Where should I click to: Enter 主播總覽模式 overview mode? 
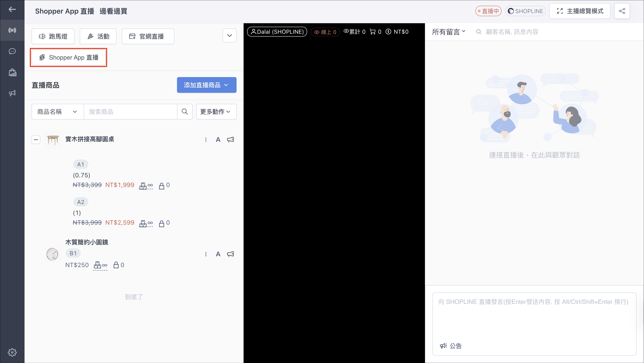(x=580, y=11)
